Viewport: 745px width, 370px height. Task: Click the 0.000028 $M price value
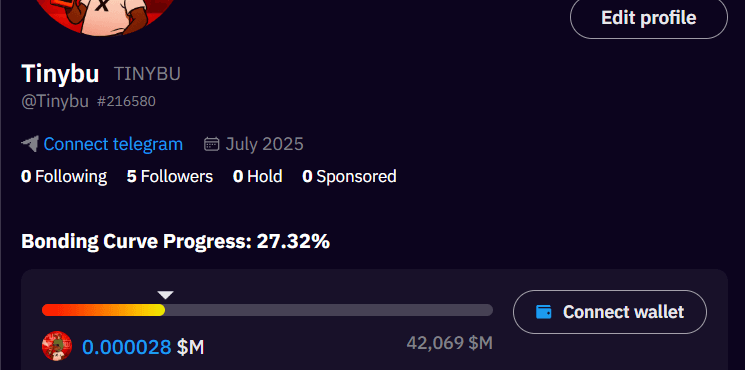pyautogui.click(x=143, y=347)
